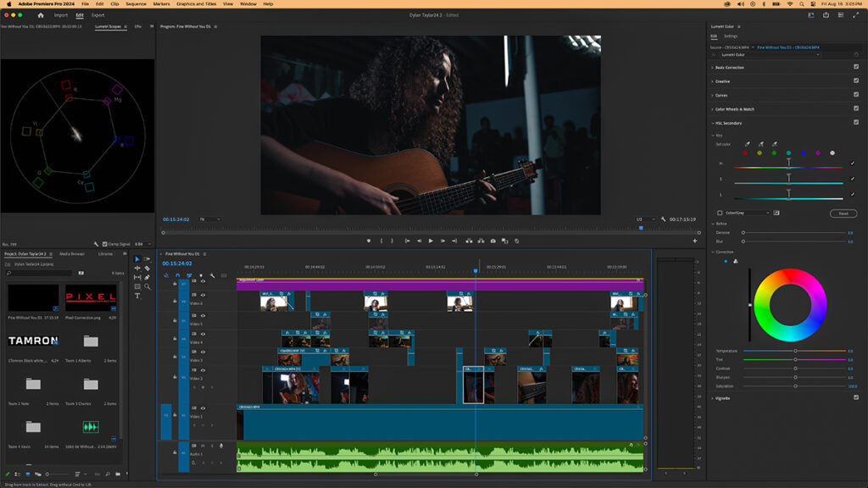Disable the Basic Correction checkbox
Screen dimensions: 868x488
coord(856,67)
